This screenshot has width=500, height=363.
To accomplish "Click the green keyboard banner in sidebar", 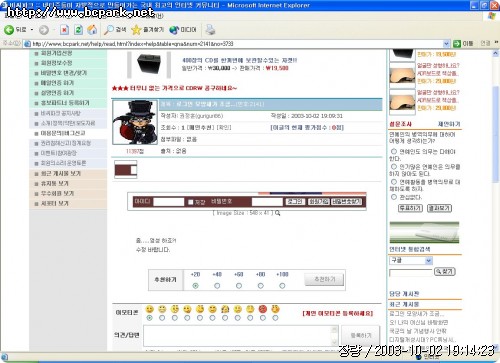I will [x=424, y=232].
